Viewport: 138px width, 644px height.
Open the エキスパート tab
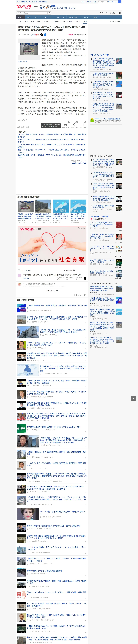pyautogui.click(x=48, y=17)
